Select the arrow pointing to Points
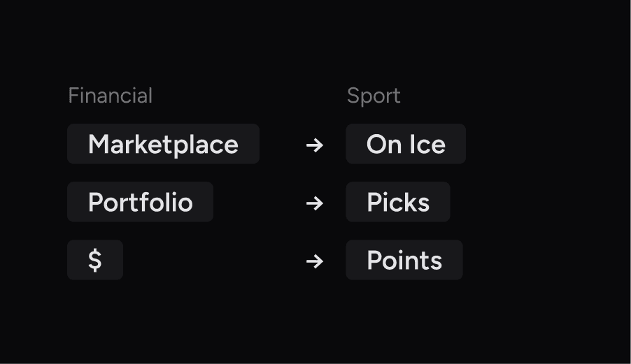This screenshot has width=631, height=364. click(315, 261)
